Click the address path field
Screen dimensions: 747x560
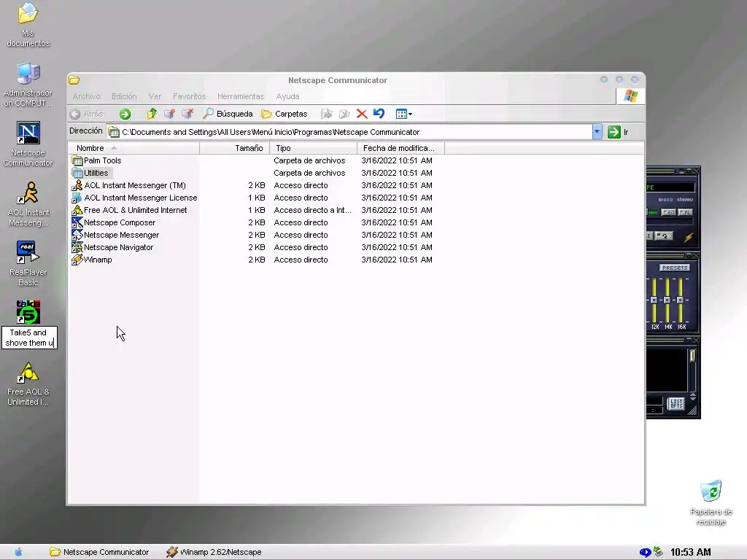(x=349, y=132)
